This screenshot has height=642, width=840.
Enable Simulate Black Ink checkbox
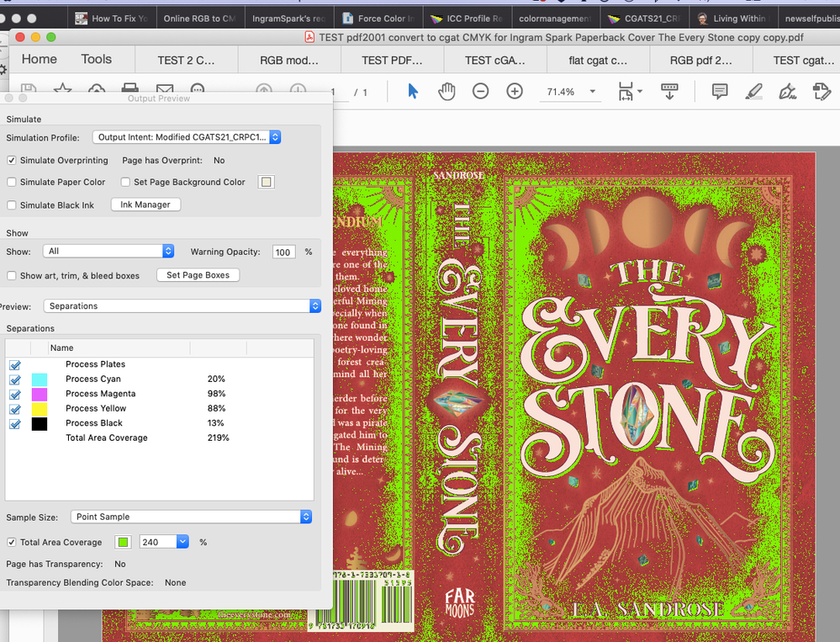12,205
